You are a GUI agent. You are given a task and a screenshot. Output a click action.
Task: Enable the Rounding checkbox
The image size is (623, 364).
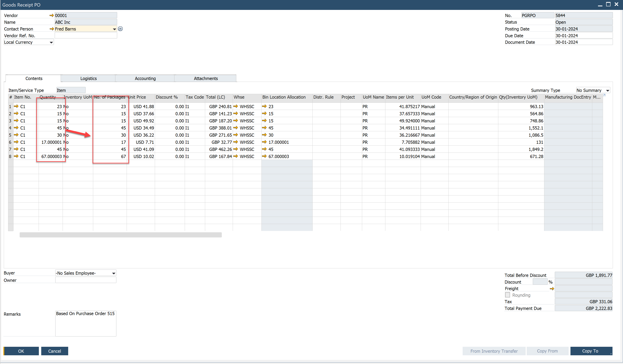(507, 295)
